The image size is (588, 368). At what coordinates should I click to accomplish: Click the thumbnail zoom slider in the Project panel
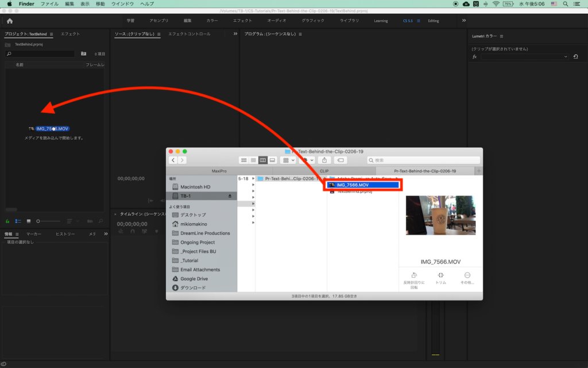[x=38, y=221]
